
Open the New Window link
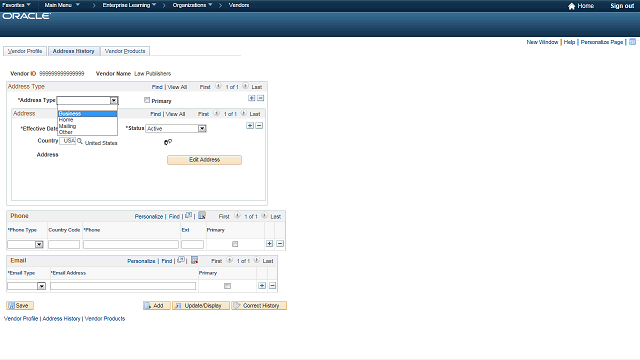click(542, 42)
